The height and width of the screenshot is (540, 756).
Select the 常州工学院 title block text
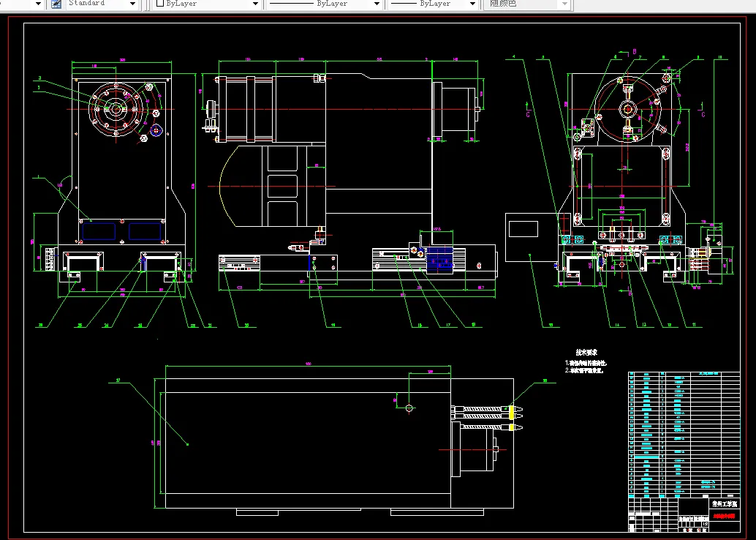pos(724,504)
